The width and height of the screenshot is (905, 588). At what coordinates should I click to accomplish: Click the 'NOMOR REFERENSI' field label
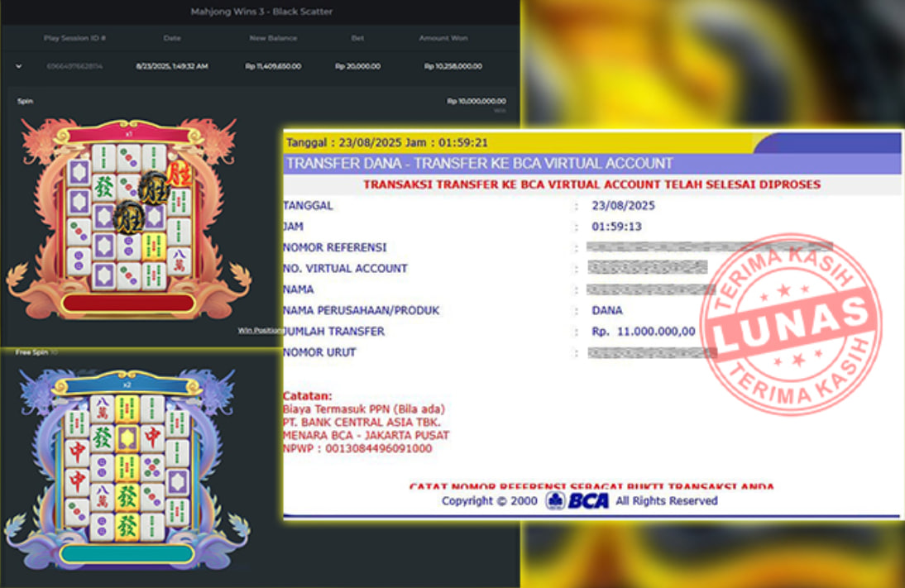tap(335, 247)
